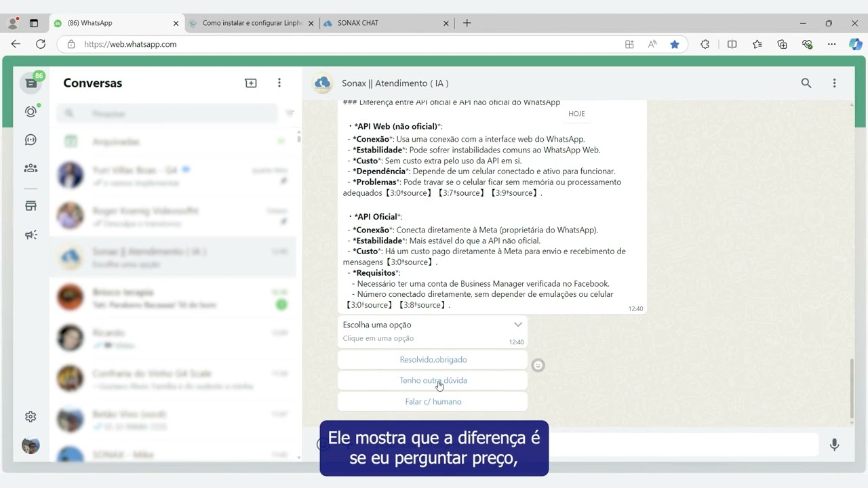
Task: Record a voice message with microphone
Action: [x=834, y=445]
